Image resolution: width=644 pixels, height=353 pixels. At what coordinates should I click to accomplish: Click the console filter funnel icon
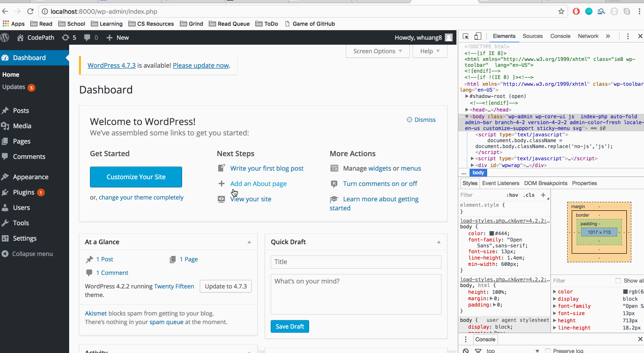478,351
